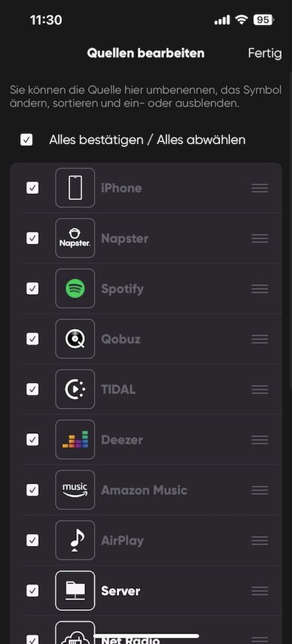Viewport: 292px width, 644px height.
Task: Hide the AirPlay source via its checkbox
Action: (32, 540)
